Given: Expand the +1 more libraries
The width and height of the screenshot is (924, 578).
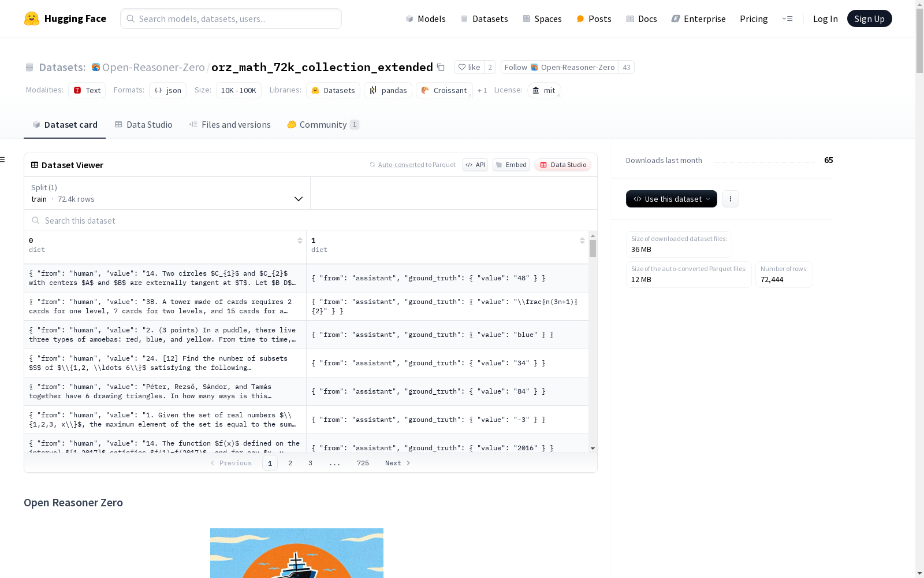Looking at the screenshot, I should [482, 90].
